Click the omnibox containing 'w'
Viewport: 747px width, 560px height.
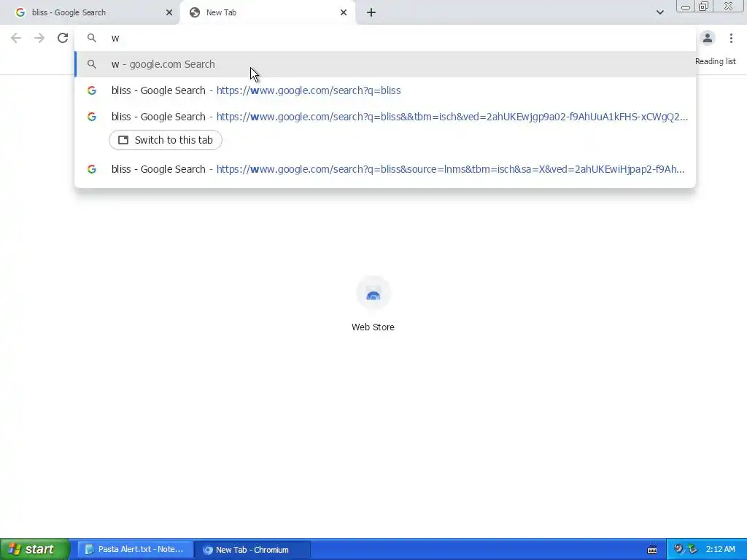[385, 38]
